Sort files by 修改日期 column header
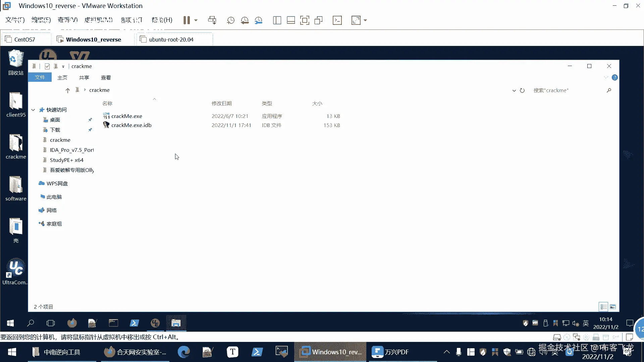644x362 pixels. (x=221, y=103)
